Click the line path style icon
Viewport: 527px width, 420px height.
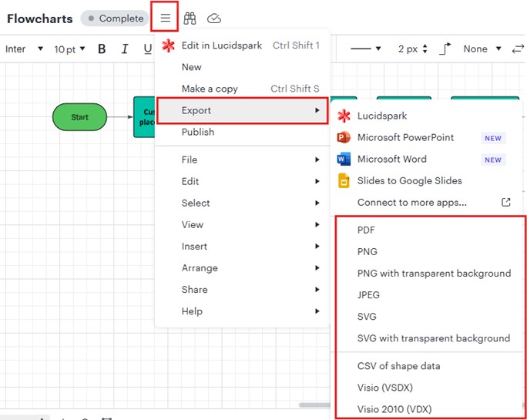(x=445, y=49)
